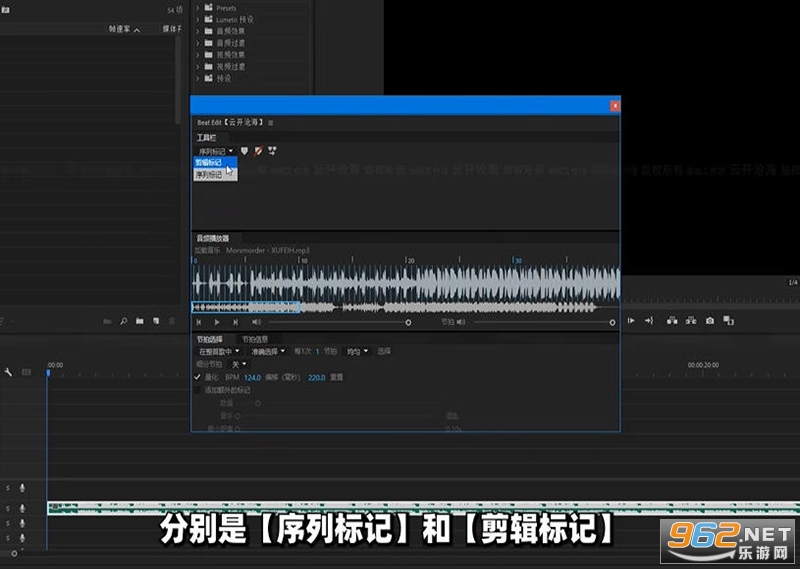
Task: Click the 重置 reset button
Action: tap(336, 377)
